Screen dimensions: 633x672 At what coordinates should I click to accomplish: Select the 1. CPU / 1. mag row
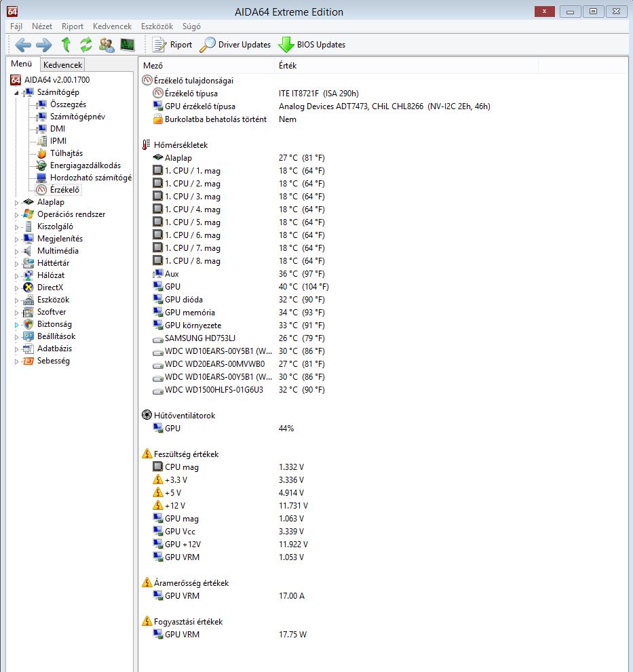click(x=239, y=171)
